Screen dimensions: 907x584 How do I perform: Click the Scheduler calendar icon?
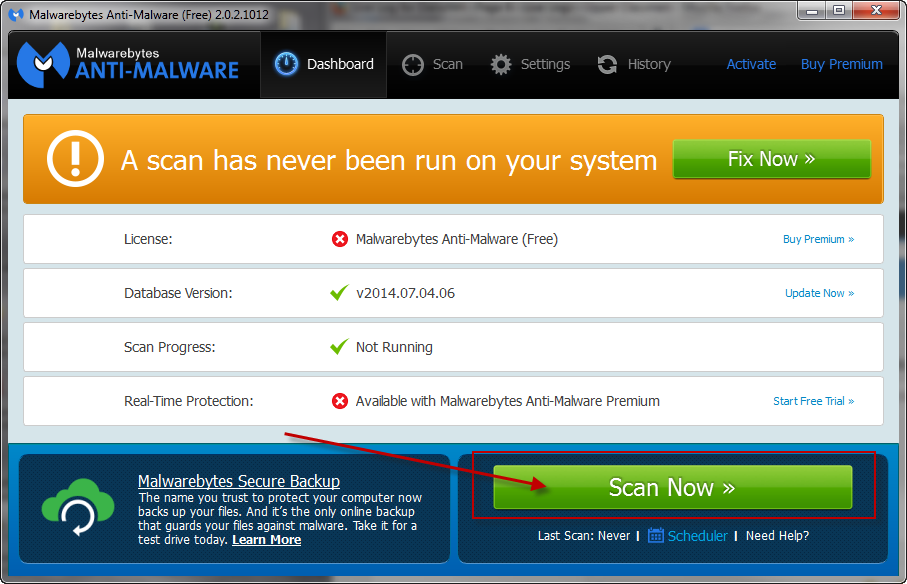point(655,535)
